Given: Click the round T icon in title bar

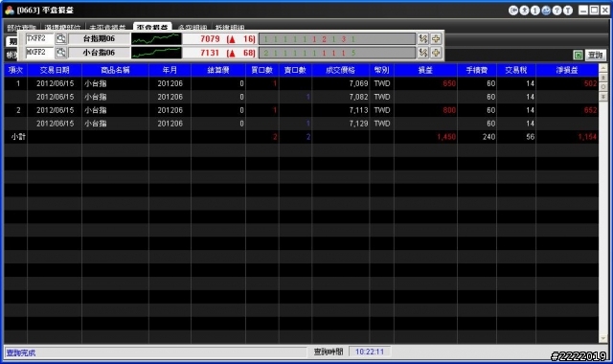Looking at the screenshot, I should pyautogui.click(x=568, y=11).
